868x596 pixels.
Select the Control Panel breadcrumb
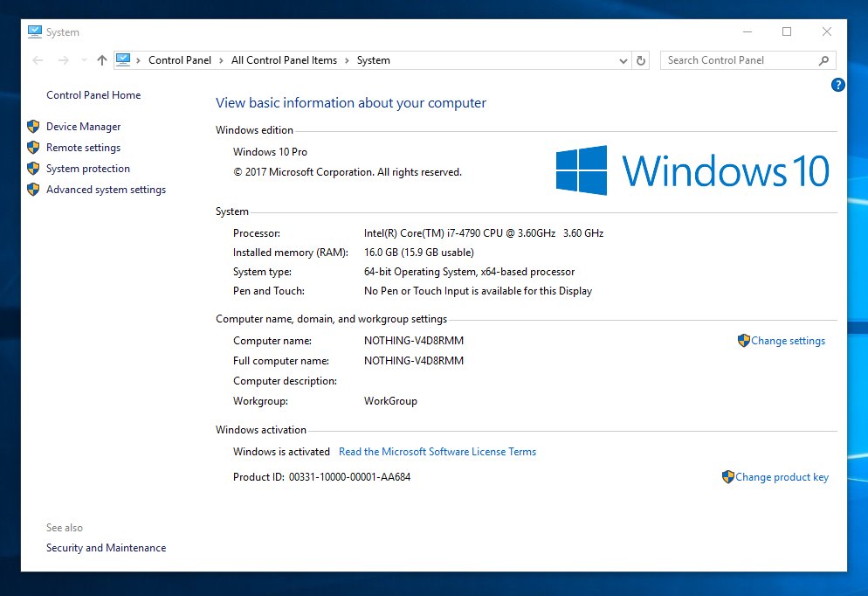pos(180,60)
